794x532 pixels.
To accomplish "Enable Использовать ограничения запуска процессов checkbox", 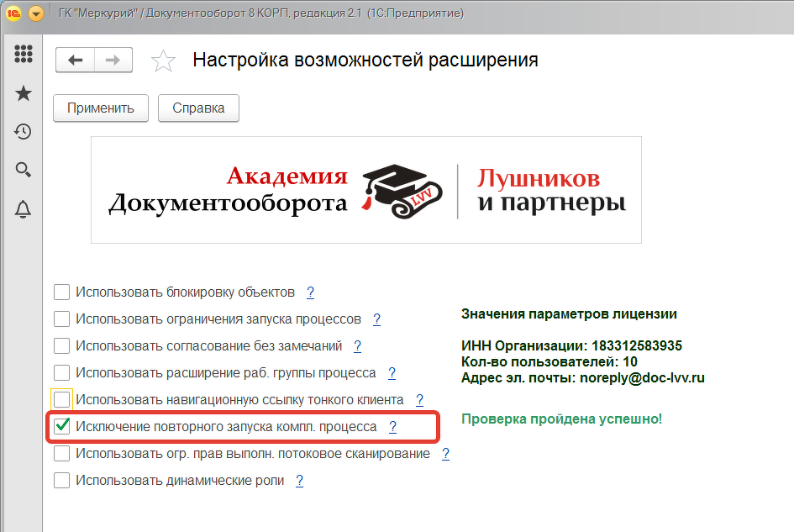I will 62,319.
